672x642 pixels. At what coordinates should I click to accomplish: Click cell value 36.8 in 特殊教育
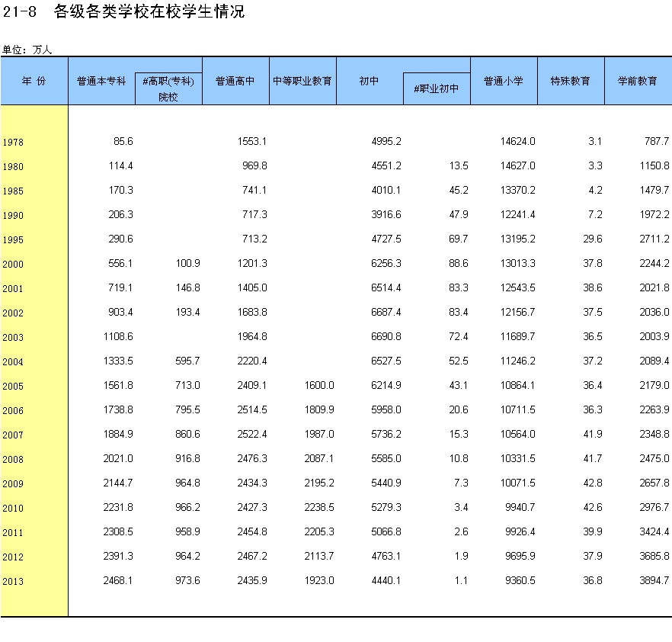click(x=593, y=580)
